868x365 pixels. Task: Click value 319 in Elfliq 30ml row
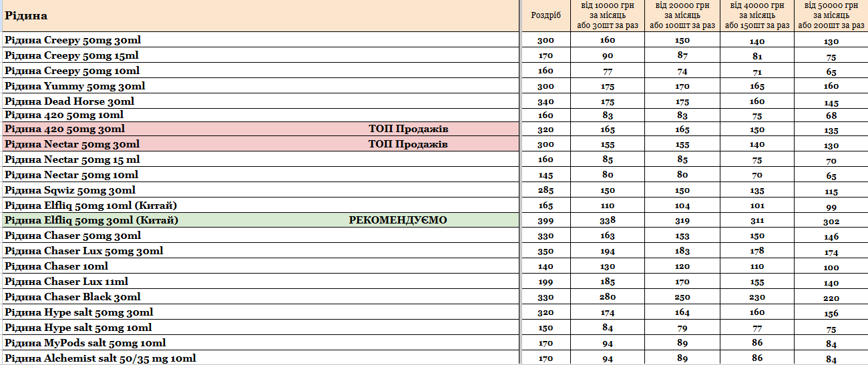[x=682, y=221]
